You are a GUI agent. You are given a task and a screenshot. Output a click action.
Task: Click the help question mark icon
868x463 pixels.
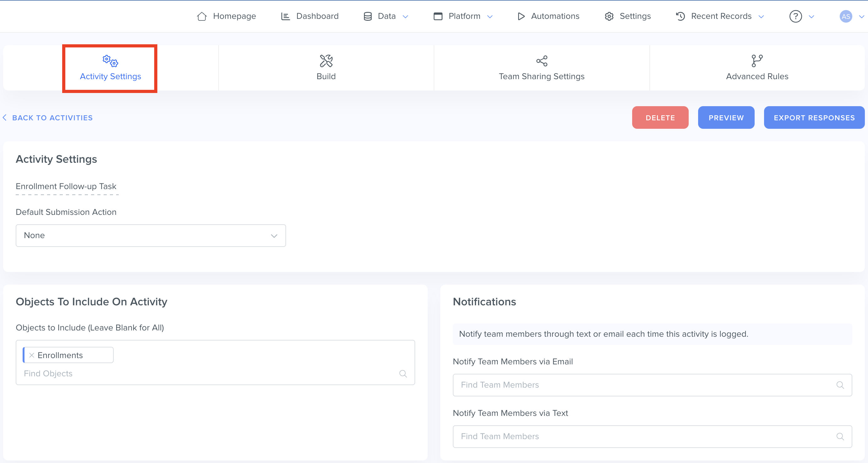(x=795, y=16)
